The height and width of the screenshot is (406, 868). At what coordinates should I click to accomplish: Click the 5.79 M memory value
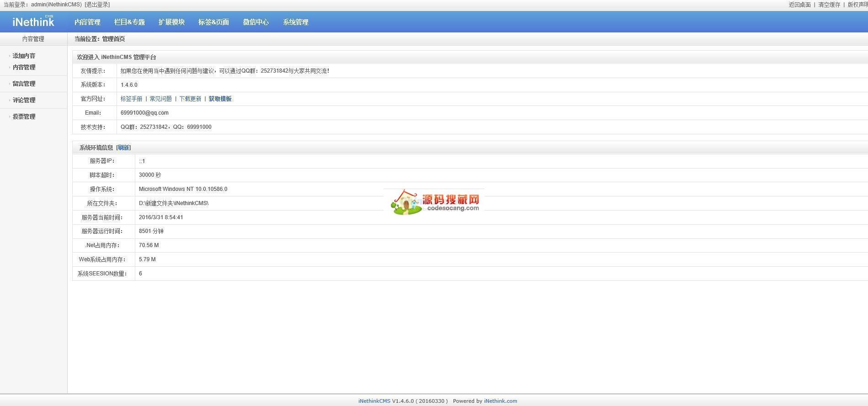point(147,259)
